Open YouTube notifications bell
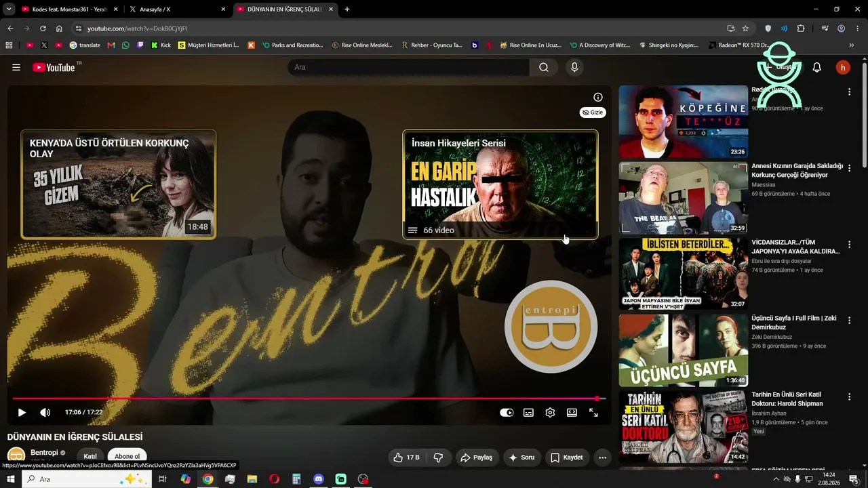The height and width of the screenshot is (488, 868). [x=817, y=67]
